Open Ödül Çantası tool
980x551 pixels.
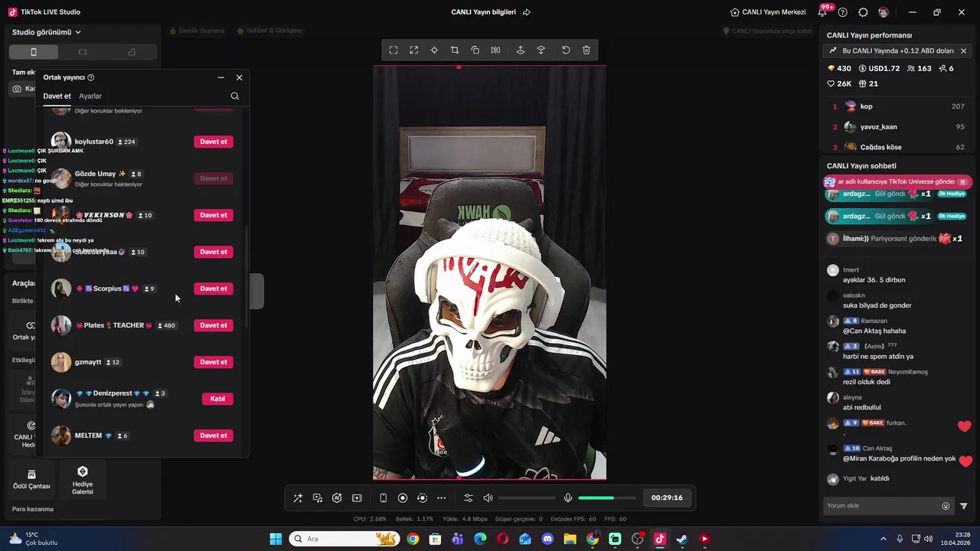click(31, 480)
